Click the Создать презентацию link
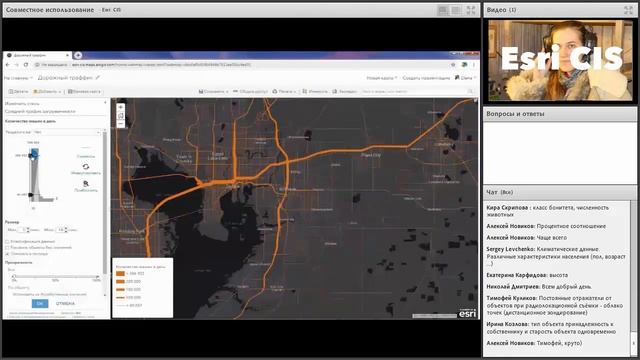This screenshot has width=640, height=360. (426, 78)
